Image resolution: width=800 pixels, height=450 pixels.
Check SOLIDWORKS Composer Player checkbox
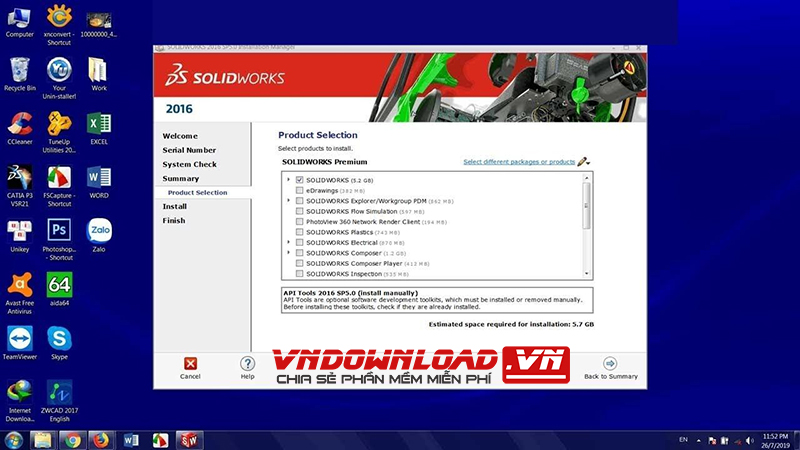[299, 264]
